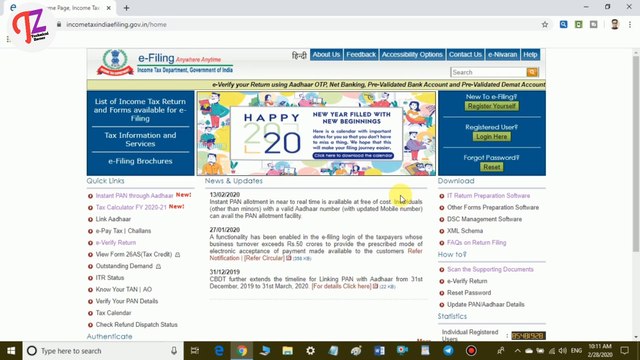Image resolution: width=640 pixels, height=360 pixels.
Task: Click the PDF icon after Refer Circular
Action: click(x=289, y=258)
